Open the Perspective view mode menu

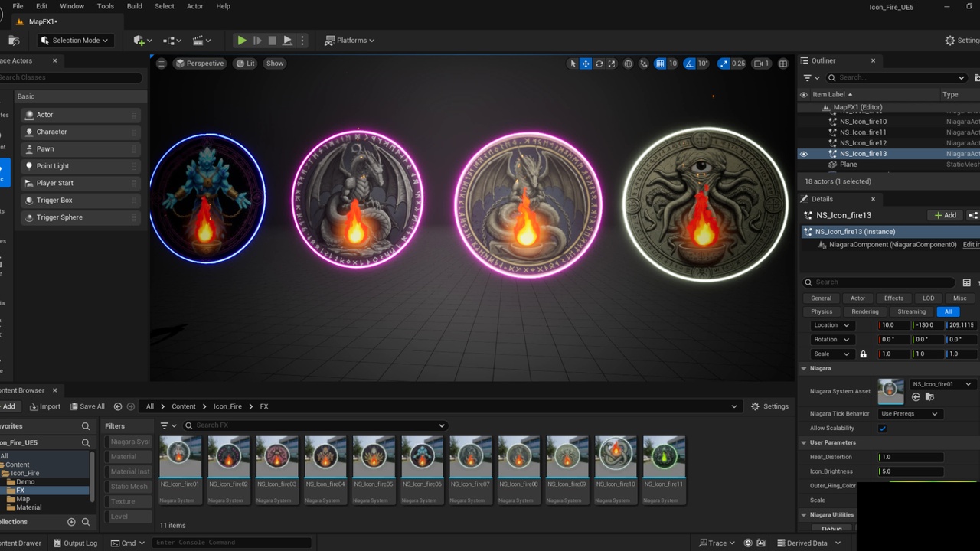[200, 64]
